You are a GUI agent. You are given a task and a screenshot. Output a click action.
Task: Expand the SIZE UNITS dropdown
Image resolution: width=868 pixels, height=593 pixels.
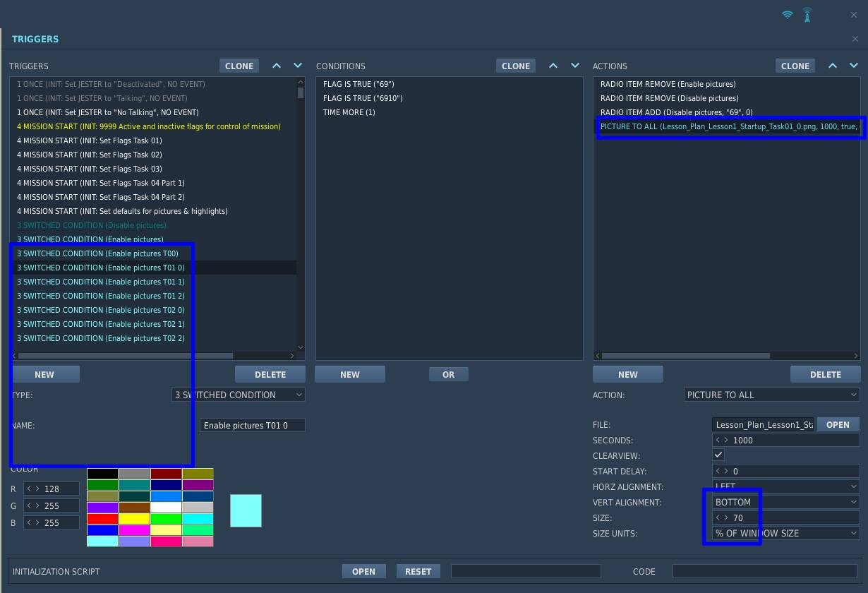tap(786, 533)
